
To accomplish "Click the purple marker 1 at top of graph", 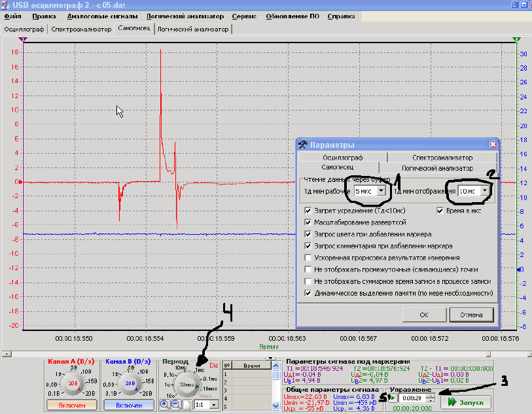I will (23, 39).
